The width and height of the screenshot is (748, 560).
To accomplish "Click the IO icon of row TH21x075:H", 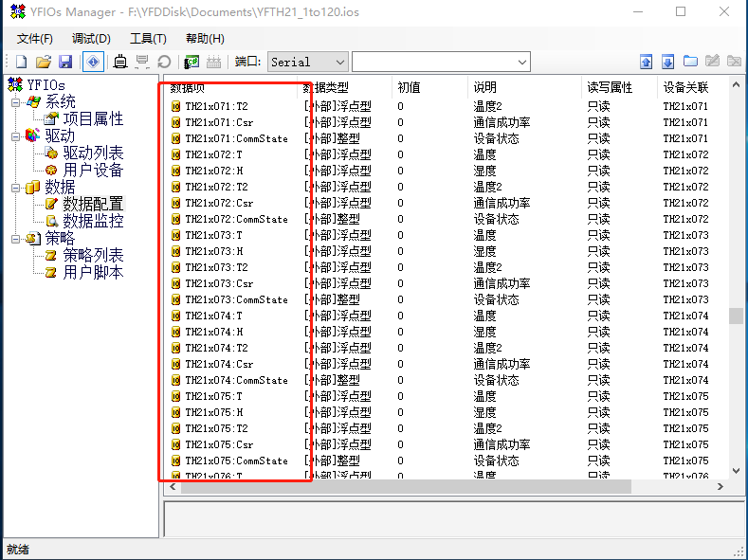I will tap(175, 412).
